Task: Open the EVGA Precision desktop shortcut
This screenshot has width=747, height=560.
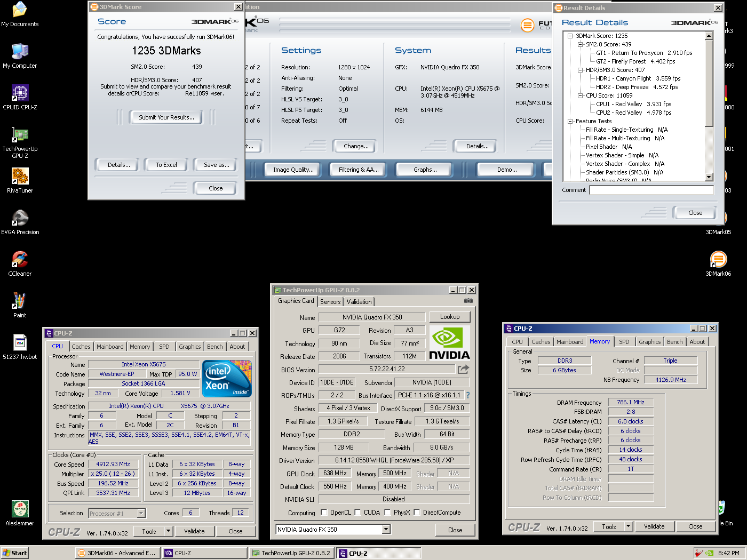Action: (20, 222)
